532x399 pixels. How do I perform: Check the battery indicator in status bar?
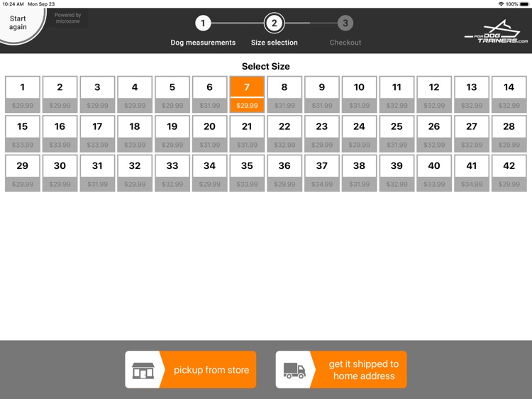point(524,4)
